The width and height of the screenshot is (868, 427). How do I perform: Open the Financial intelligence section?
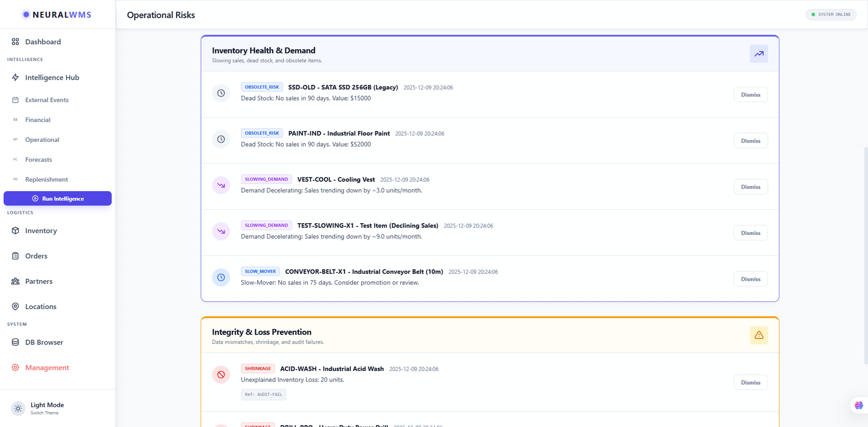pos(38,120)
